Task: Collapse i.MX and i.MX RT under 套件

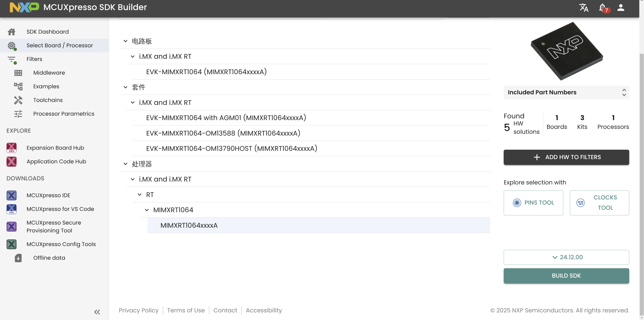Action: pos(133,103)
